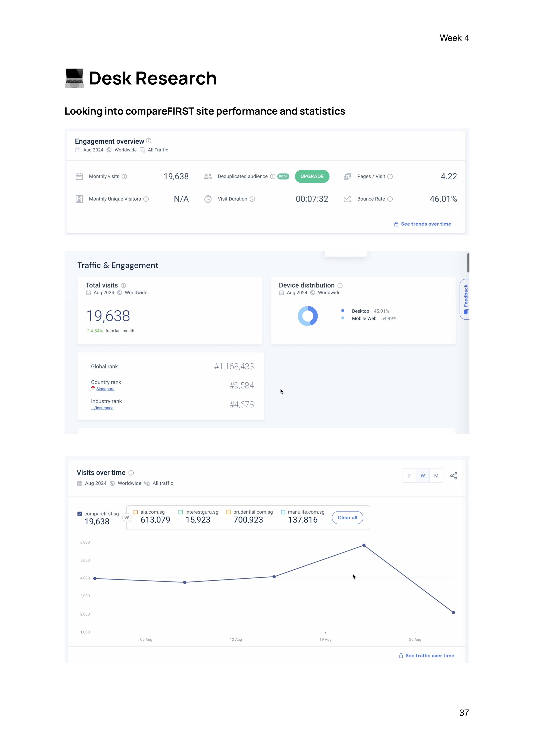534x756 pixels.
Task: Click the Monthly Unique Visitors info icon
Action: (146, 199)
